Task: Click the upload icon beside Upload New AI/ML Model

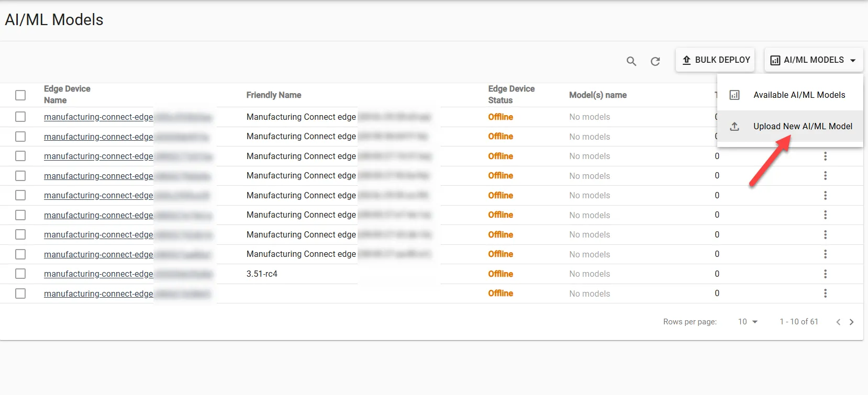Action: click(735, 126)
